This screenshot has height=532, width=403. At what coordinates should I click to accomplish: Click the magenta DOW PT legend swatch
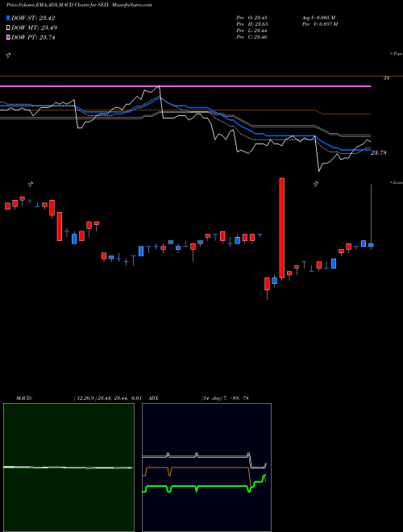coord(8,37)
